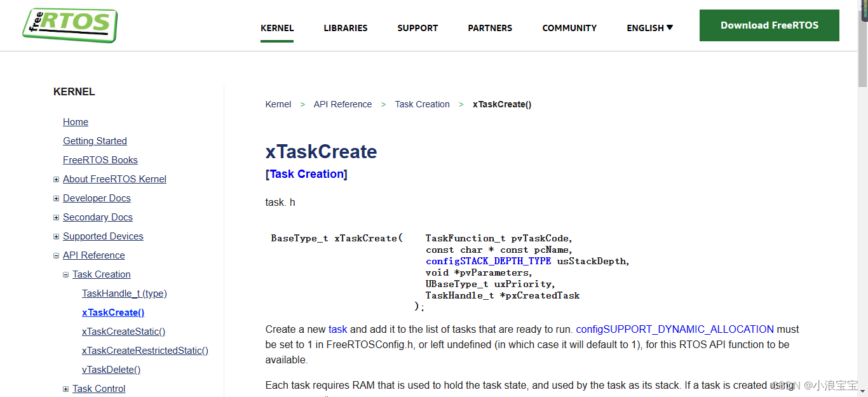868x397 pixels.
Task: Expand the Developer Docs tree node
Action: coord(57,199)
